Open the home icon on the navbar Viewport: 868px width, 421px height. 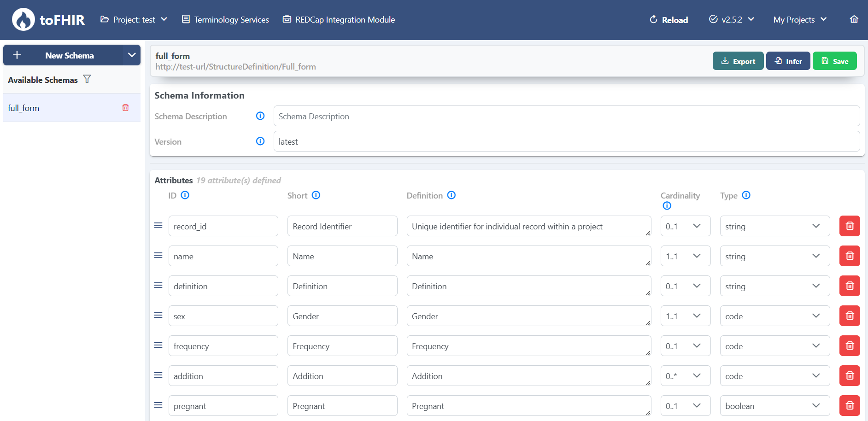(854, 19)
